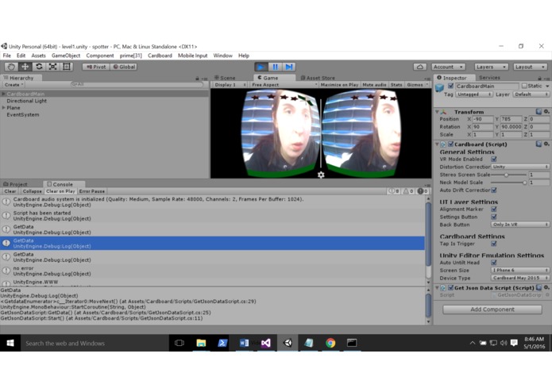Screen dimensions: 552x392
Task: Select the Move tool
Action: click(25, 67)
